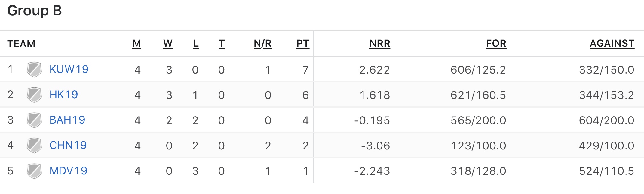The width and height of the screenshot is (644, 194).
Task: Sort table by T column header
Action: point(222,44)
